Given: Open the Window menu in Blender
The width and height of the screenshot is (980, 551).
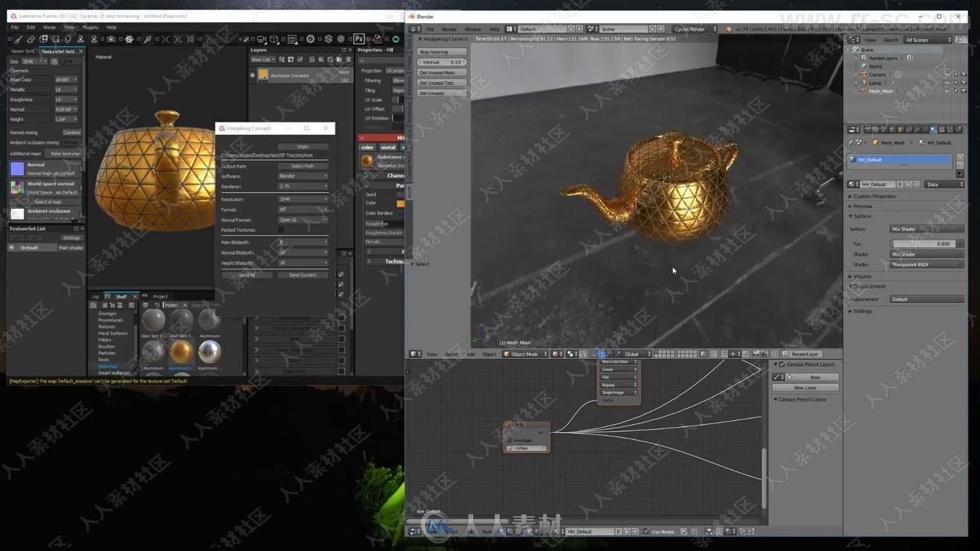Looking at the screenshot, I should [473, 29].
